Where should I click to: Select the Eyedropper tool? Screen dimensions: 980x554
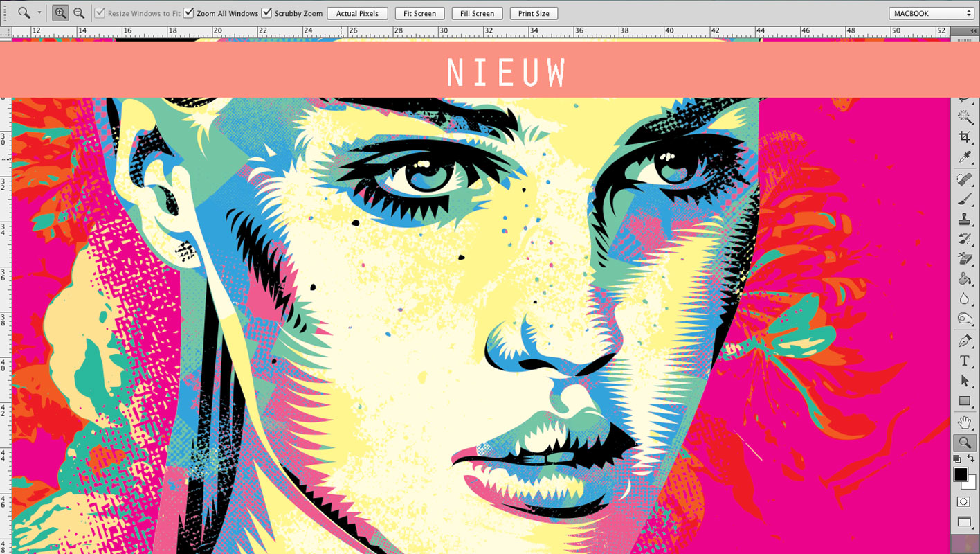tap(964, 158)
